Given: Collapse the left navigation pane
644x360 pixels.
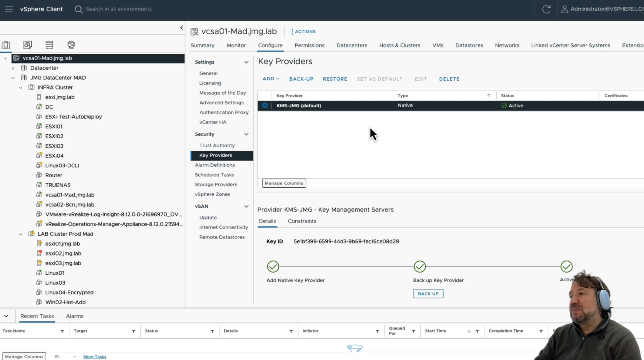Looking at the screenshot, I should point(181,28).
